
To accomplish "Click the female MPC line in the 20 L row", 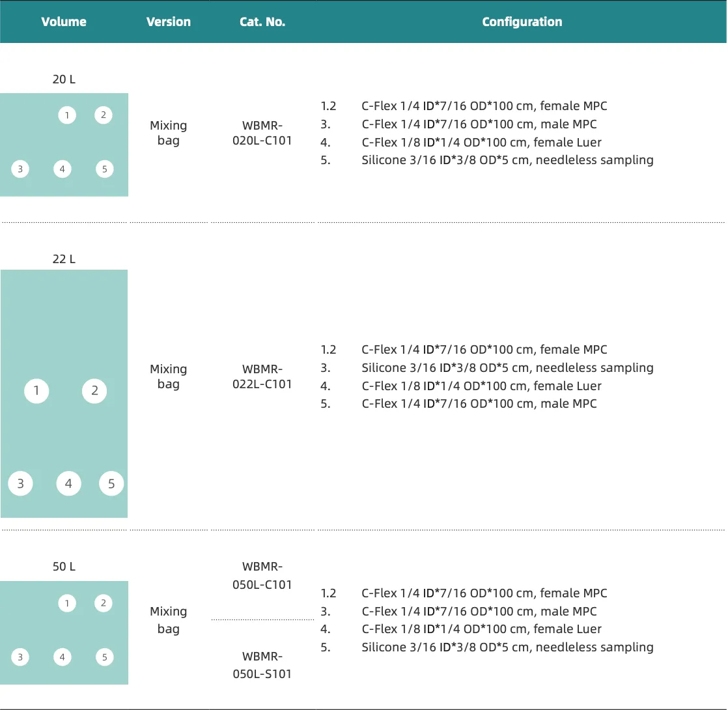I will (484, 106).
